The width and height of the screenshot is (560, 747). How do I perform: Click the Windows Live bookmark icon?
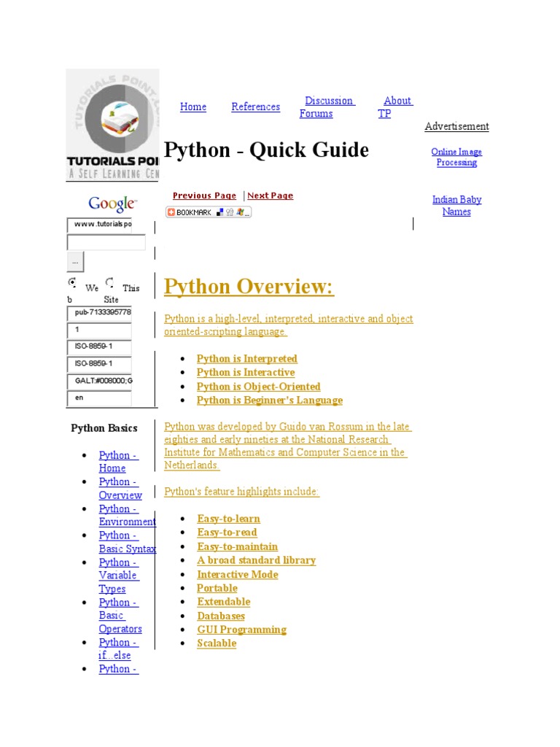(x=240, y=212)
